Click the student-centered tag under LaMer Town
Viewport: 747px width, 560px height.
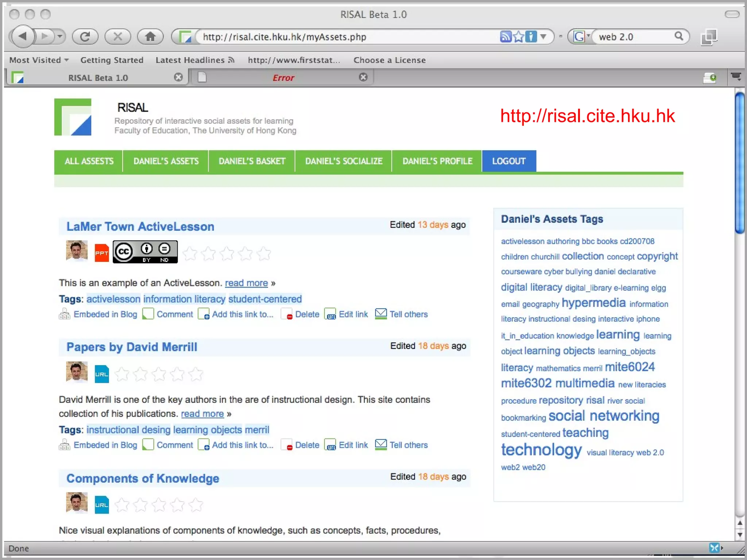tap(265, 299)
